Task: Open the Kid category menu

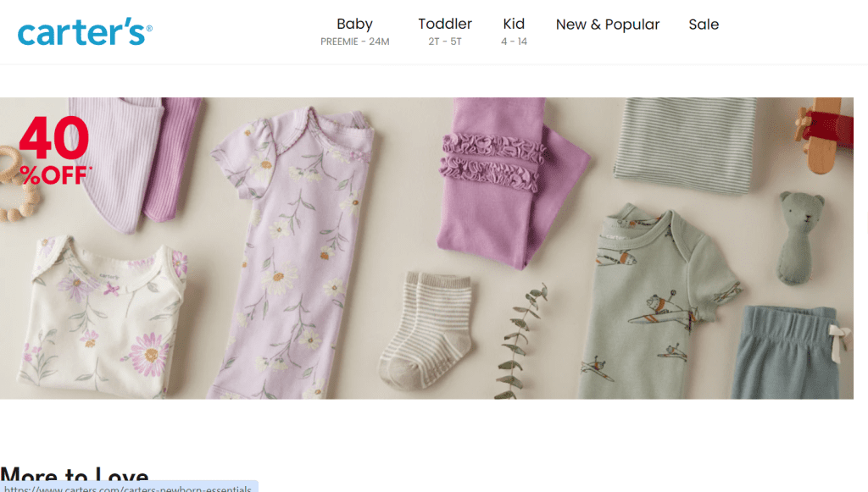Action: click(514, 25)
